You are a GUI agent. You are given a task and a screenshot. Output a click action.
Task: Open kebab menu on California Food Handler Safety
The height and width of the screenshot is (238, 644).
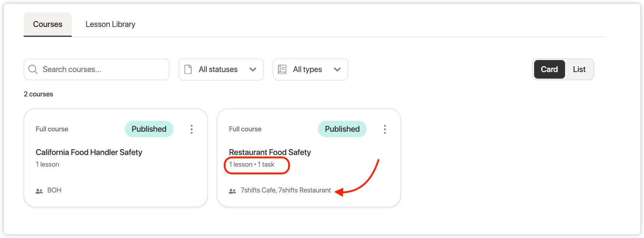tap(192, 129)
